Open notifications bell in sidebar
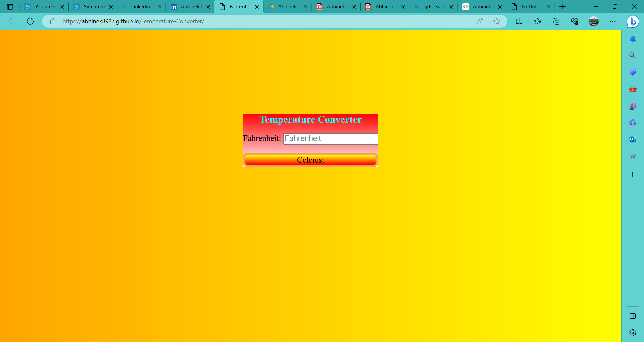 pyautogui.click(x=633, y=39)
